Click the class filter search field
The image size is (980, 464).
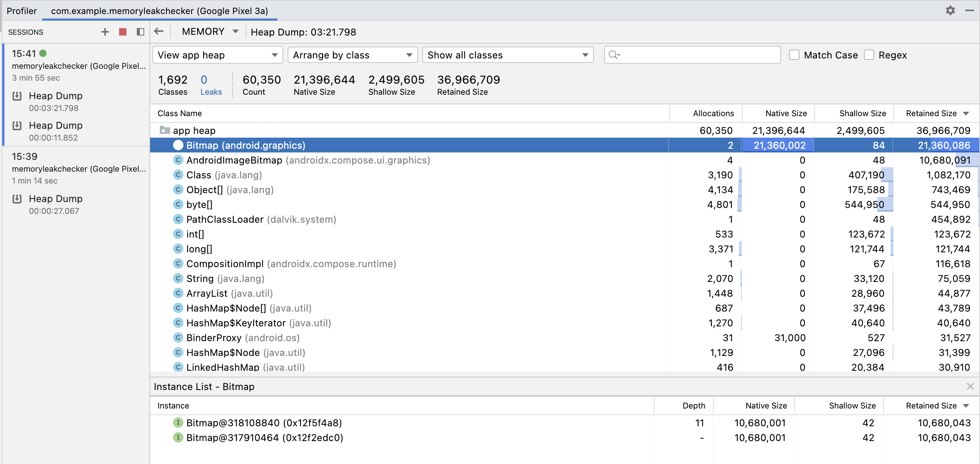tap(699, 55)
